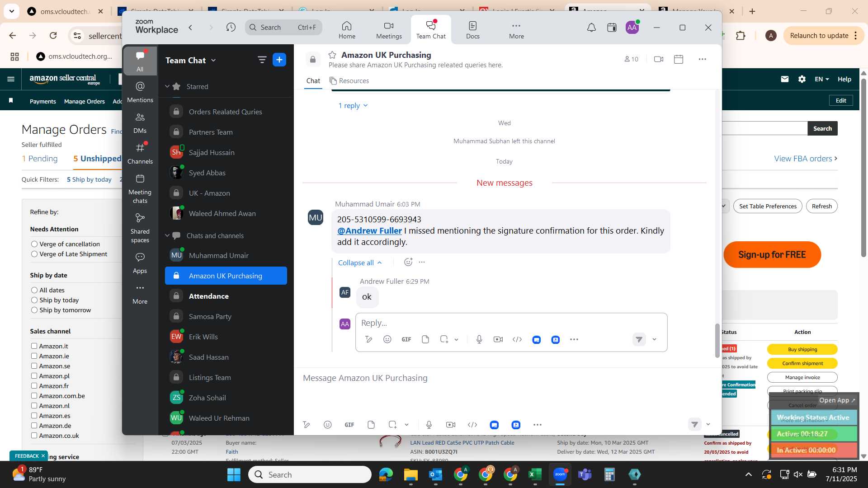Open the Team Chat filter icon
Viewport: 868px width, 488px height.
(x=262, y=60)
